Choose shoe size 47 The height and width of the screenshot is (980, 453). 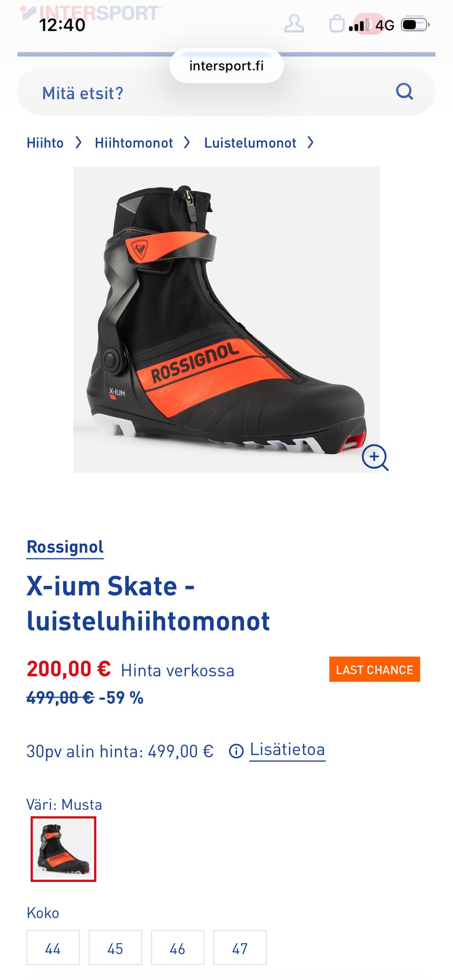tap(240, 947)
